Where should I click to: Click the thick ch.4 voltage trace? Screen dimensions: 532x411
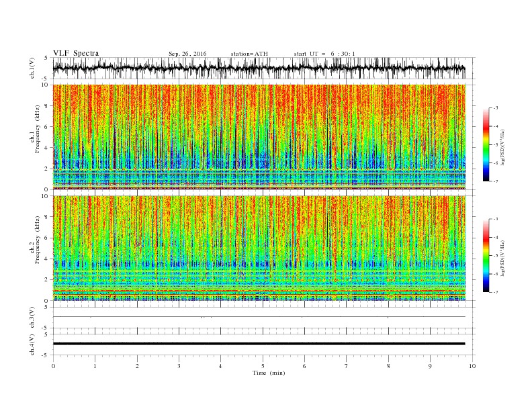click(259, 344)
